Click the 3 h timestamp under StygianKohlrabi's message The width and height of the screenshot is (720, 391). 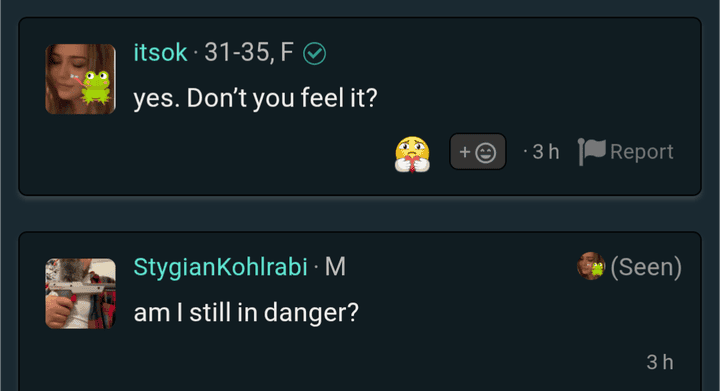660,362
